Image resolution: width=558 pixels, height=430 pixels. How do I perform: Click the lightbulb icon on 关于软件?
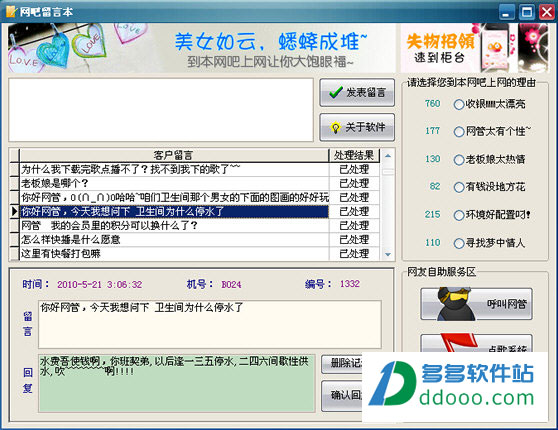pos(335,127)
